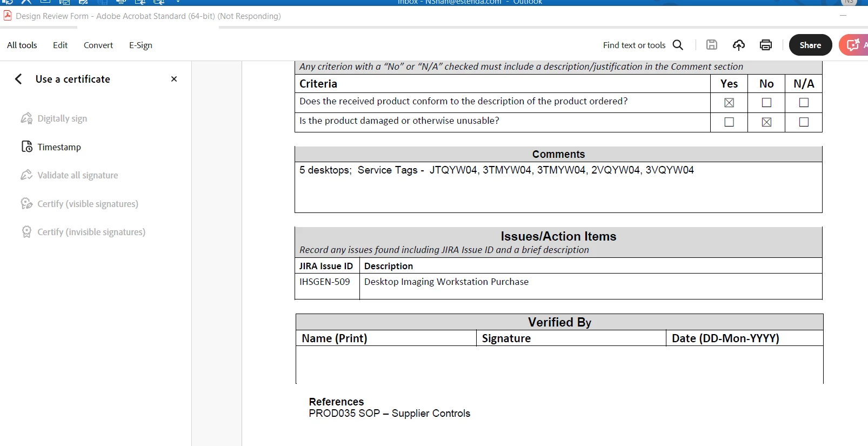868x446 pixels.
Task: Click the Verified By heading
Action: [x=559, y=322]
